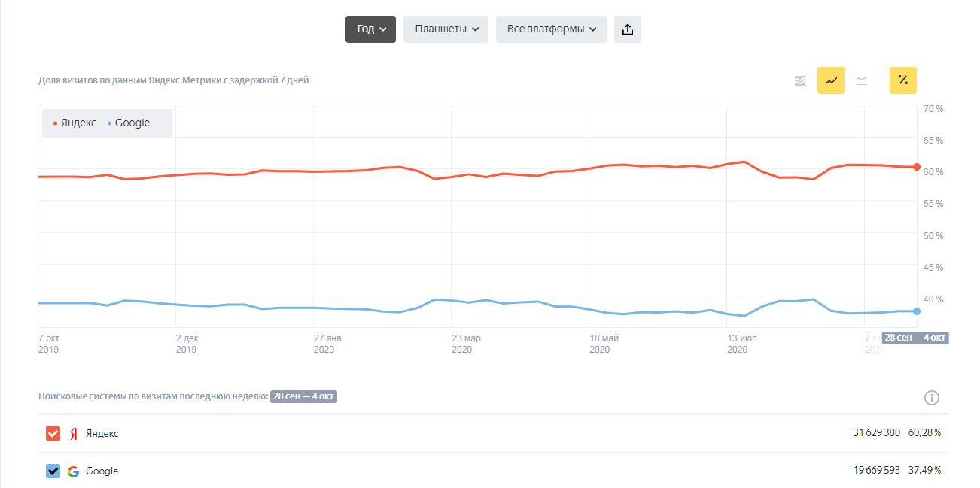
Task: Click the 55 % y-axis label
Action: coord(933,204)
